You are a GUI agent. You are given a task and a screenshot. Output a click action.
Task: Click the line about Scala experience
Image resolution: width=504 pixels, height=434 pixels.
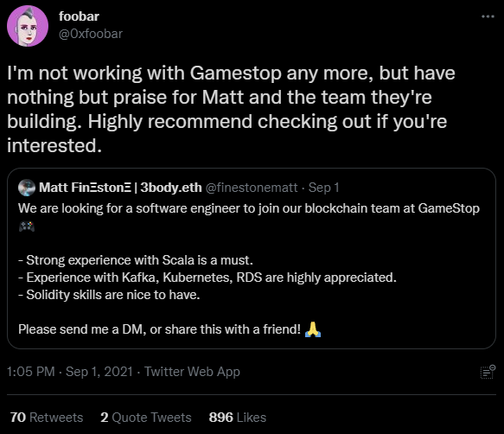(136, 260)
